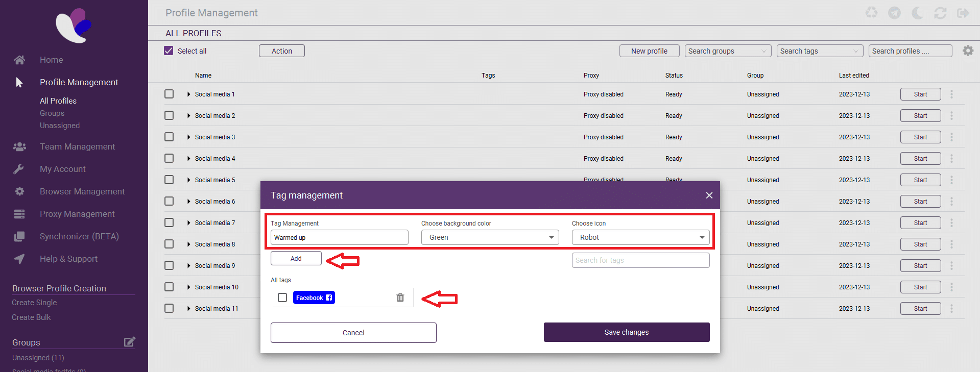Open the Telegram paper plane icon

(894, 13)
